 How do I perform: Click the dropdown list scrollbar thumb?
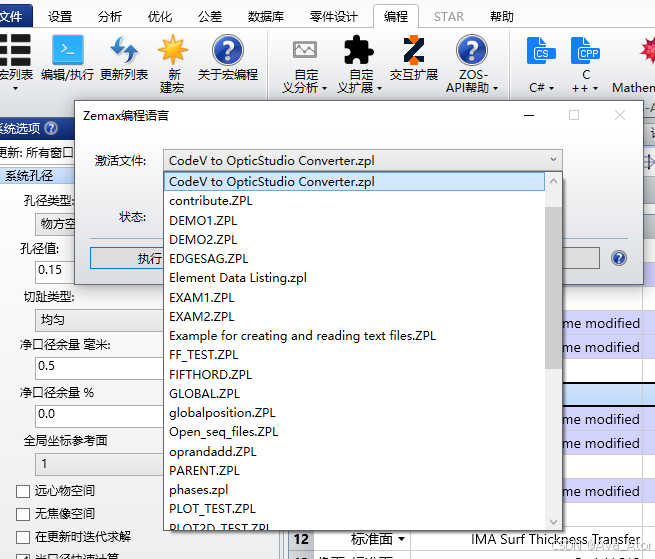(x=553, y=287)
